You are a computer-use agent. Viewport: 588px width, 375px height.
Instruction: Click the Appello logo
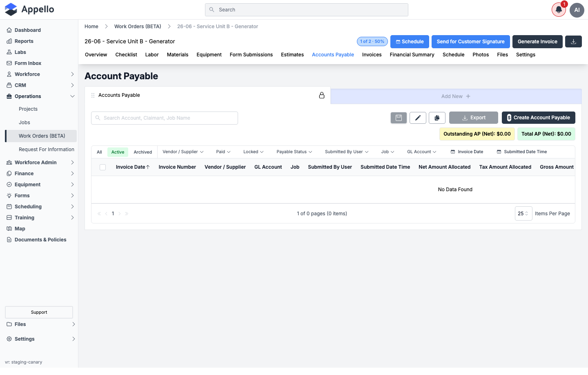point(29,9)
